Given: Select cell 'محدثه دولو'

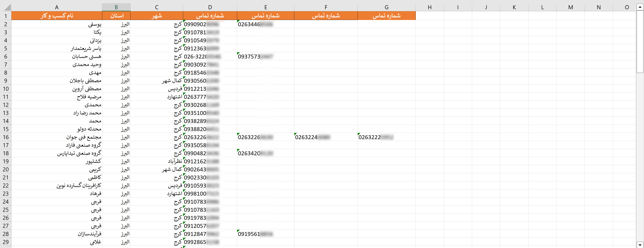Looking at the screenshot, I should click(57, 129).
